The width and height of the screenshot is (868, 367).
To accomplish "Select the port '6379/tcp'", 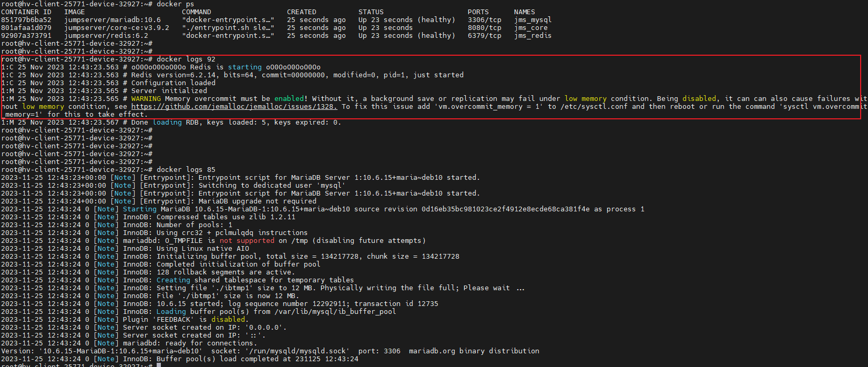I will pos(485,36).
